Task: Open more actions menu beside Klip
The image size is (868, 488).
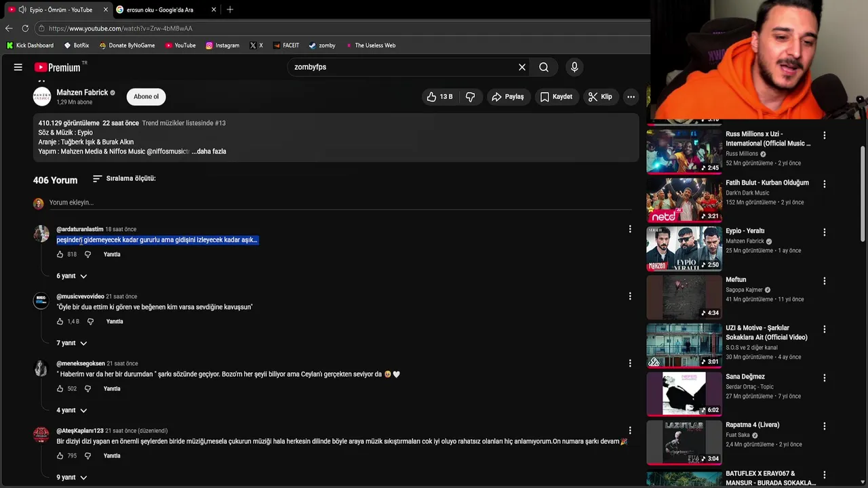Action: (x=631, y=97)
